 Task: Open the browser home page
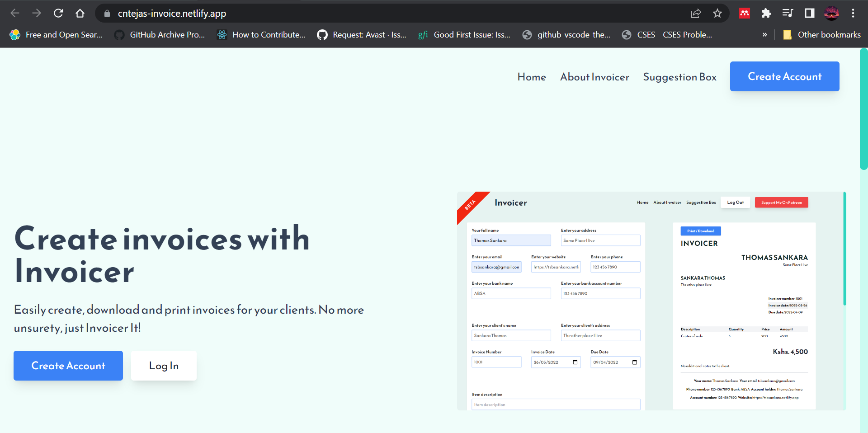coord(80,13)
